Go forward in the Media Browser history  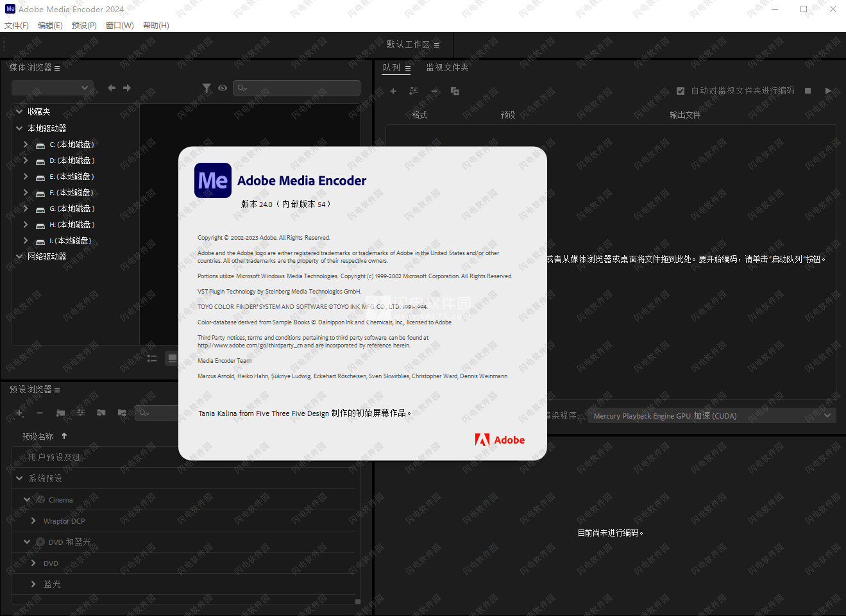(x=127, y=88)
